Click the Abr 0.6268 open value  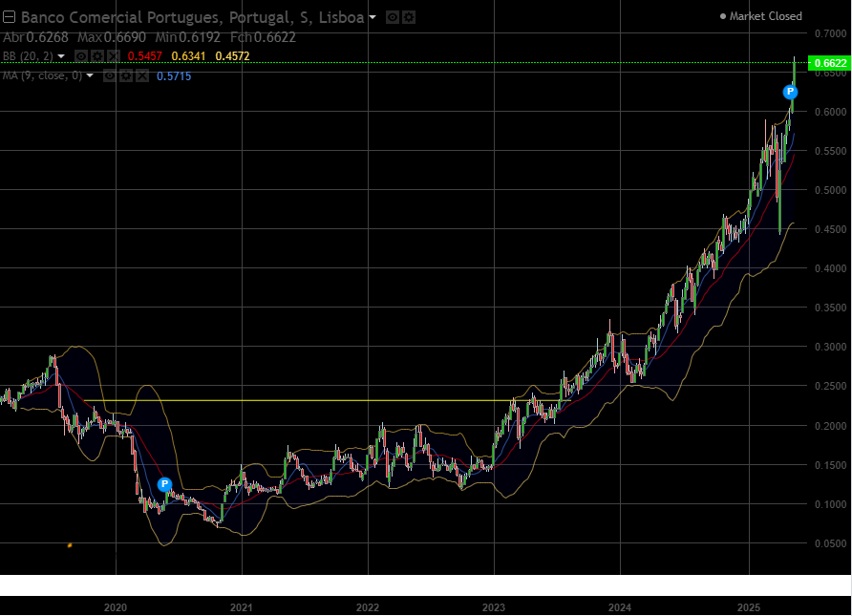[36, 37]
